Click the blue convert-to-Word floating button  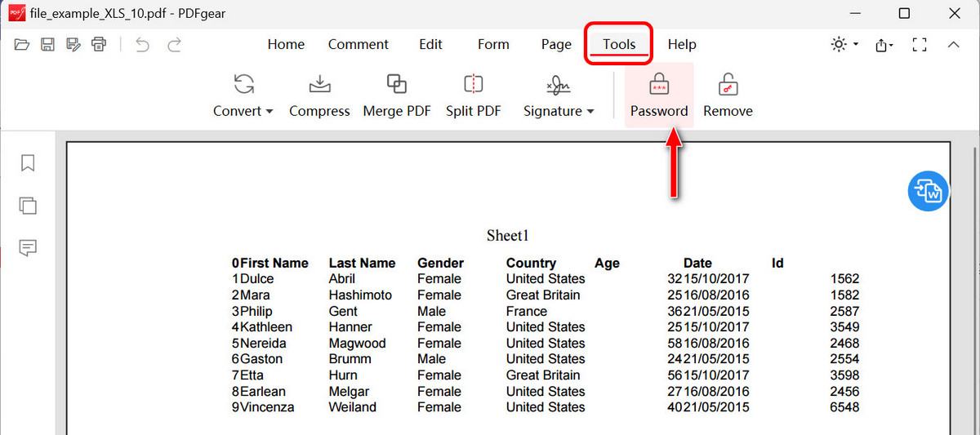click(x=929, y=191)
